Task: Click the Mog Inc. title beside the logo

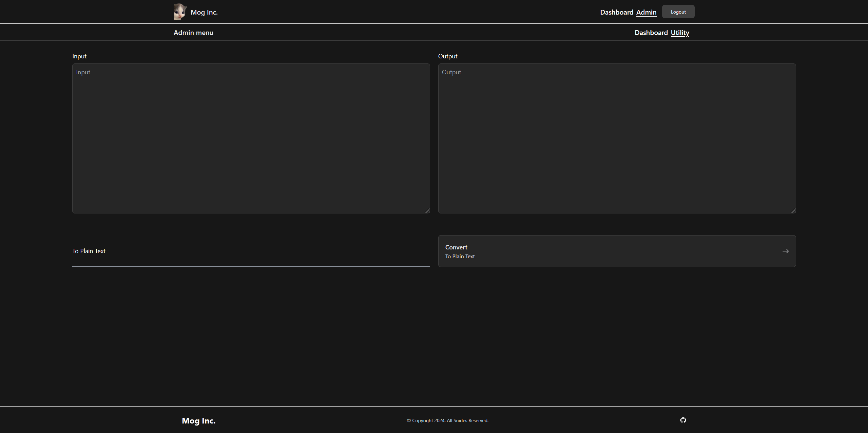Action: point(204,12)
